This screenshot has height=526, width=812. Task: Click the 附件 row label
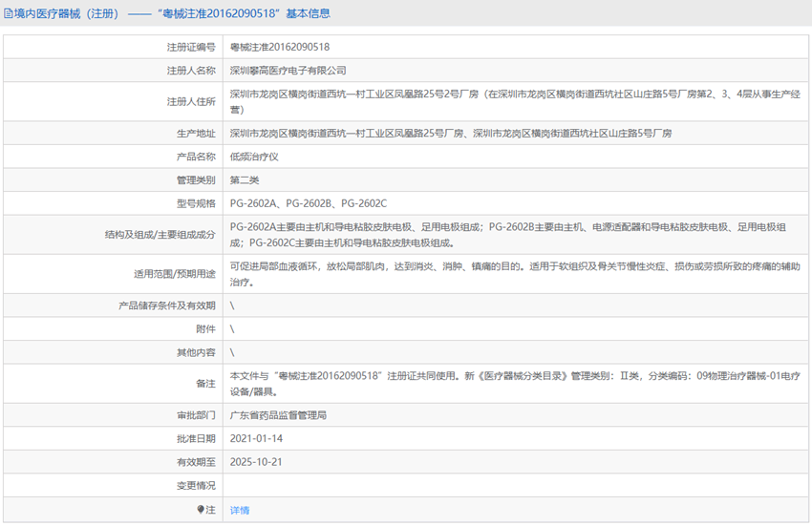click(205, 329)
